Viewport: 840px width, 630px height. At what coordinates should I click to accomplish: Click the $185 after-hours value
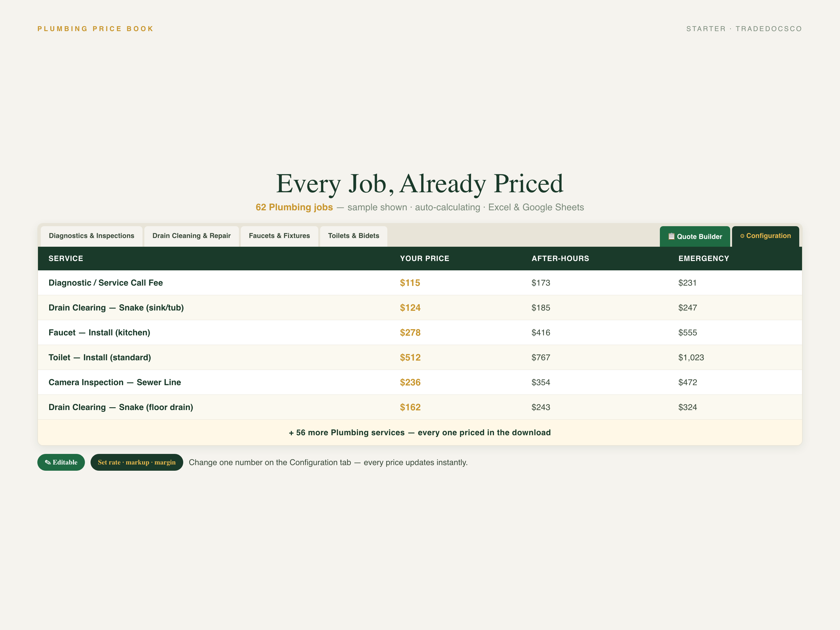point(541,308)
